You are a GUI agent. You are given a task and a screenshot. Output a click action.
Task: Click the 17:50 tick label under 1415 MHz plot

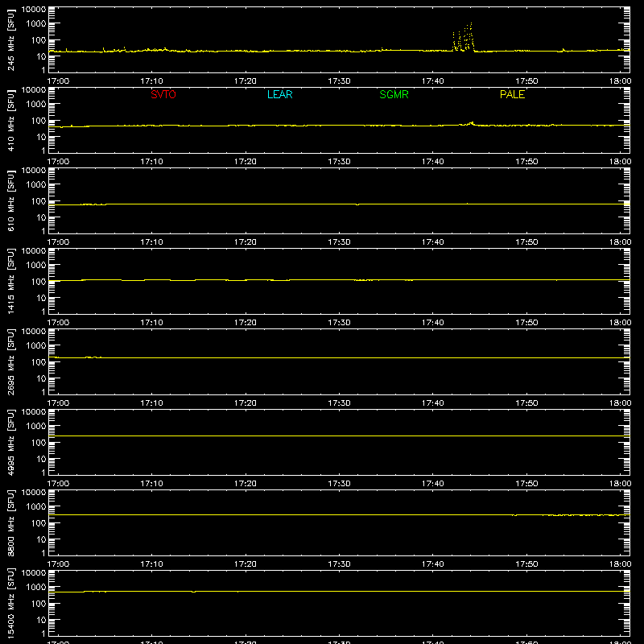click(526, 323)
